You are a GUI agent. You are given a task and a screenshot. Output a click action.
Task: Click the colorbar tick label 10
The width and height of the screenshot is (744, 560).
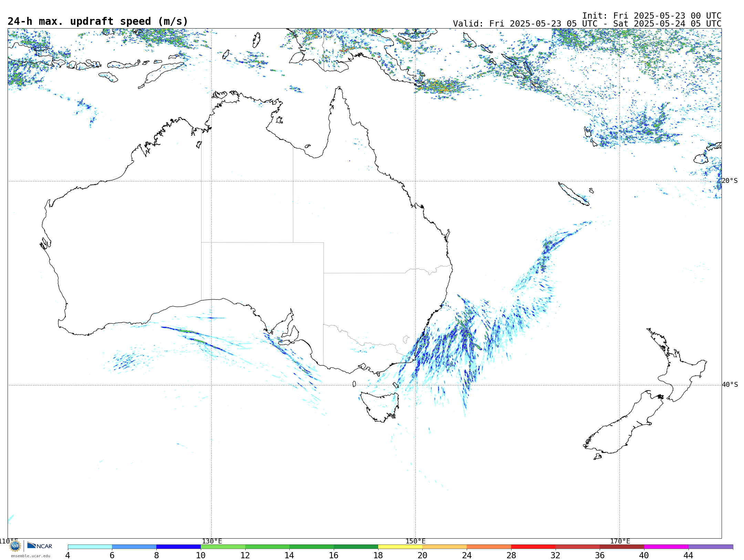[x=201, y=556]
